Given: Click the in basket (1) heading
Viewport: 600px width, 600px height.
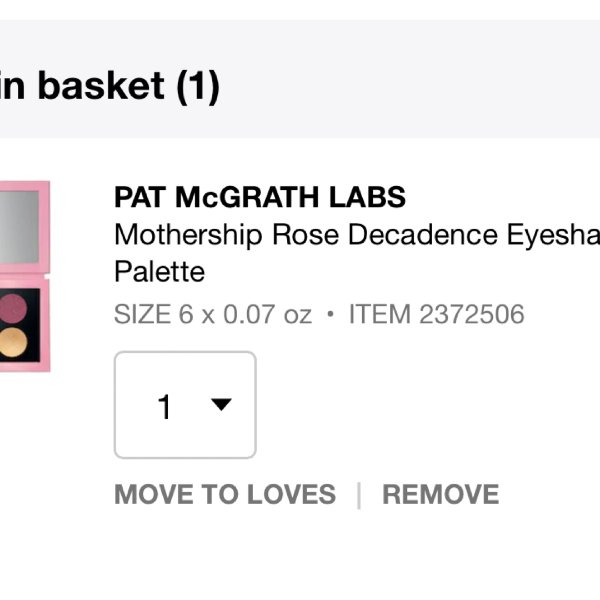Looking at the screenshot, I should (x=110, y=86).
